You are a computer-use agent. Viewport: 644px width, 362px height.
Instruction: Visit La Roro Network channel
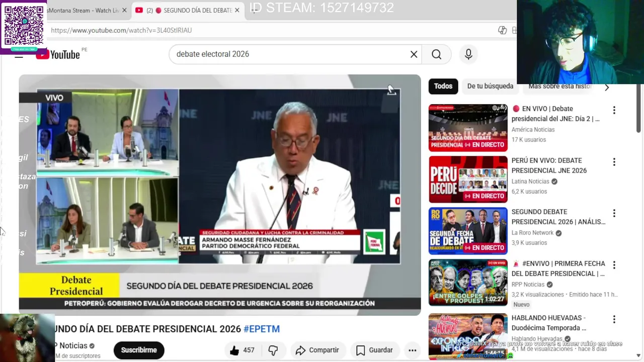[533, 233]
